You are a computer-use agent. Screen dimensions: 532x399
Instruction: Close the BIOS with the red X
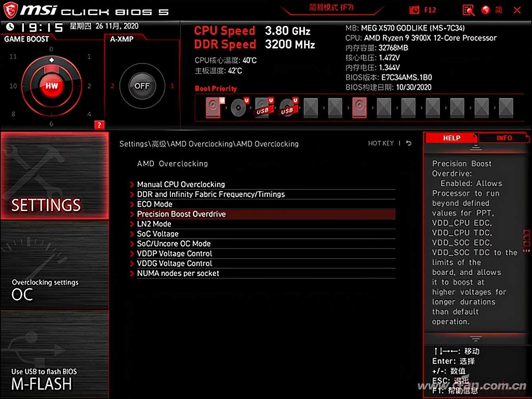[x=517, y=10]
